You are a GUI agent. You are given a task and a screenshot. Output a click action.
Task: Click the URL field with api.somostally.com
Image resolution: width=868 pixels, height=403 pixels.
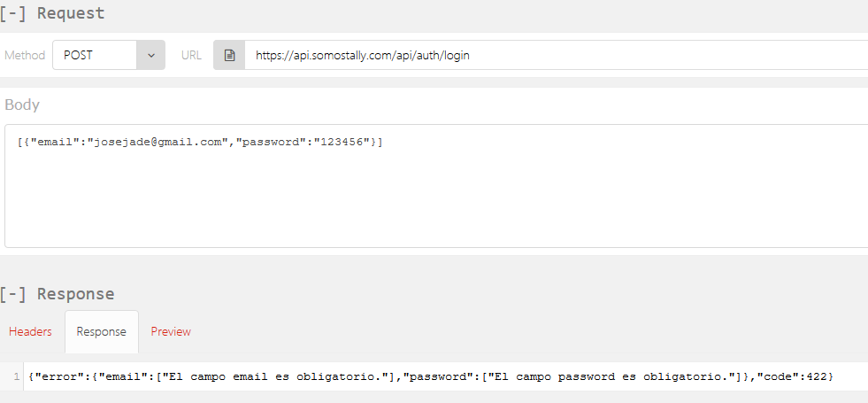pyautogui.click(x=557, y=55)
